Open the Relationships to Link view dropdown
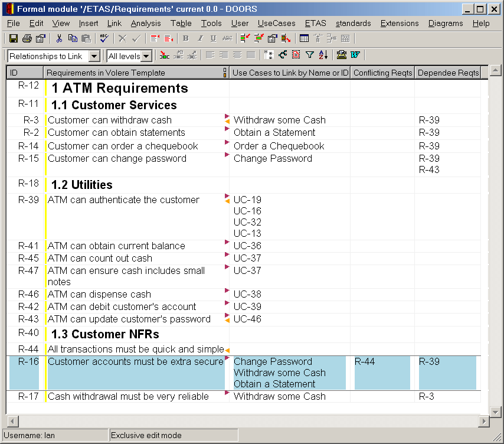This screenshot has width=504, height=444. tap(94, 56)
